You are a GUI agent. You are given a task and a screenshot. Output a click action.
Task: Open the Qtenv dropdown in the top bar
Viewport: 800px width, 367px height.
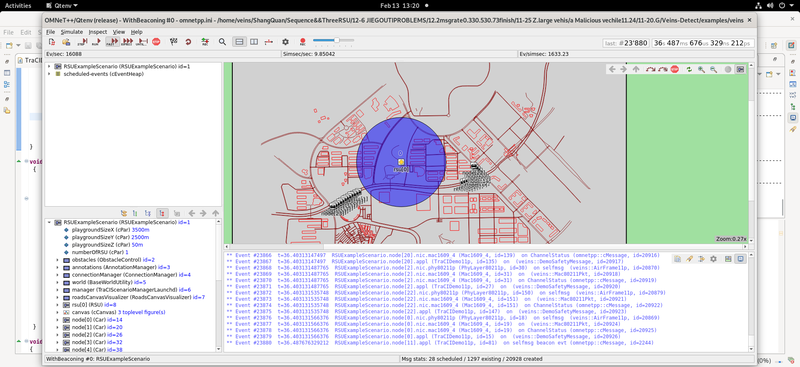click(x=62, y=6)
